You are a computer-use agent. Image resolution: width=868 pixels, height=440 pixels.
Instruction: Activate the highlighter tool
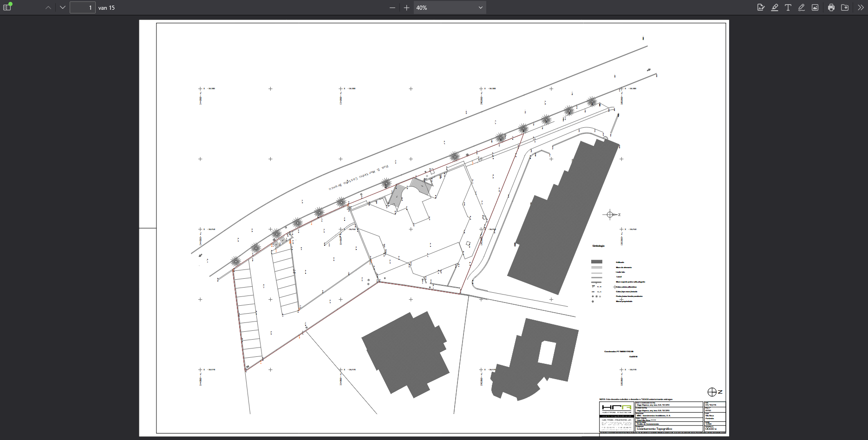click(775, 7)
